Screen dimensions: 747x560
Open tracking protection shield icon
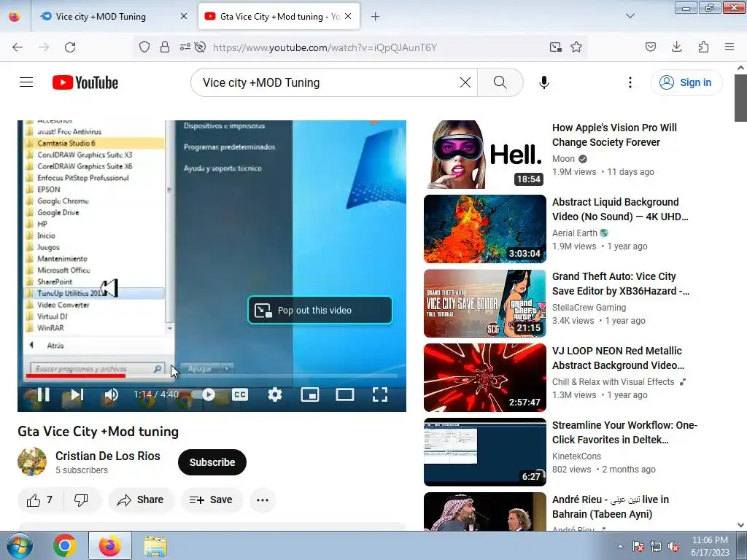click(144, 47)
